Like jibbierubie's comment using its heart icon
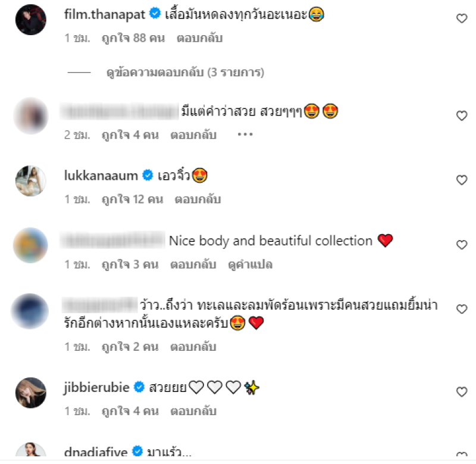The width and height of the screenshot is (476, 464). click(x=462, y=392)
